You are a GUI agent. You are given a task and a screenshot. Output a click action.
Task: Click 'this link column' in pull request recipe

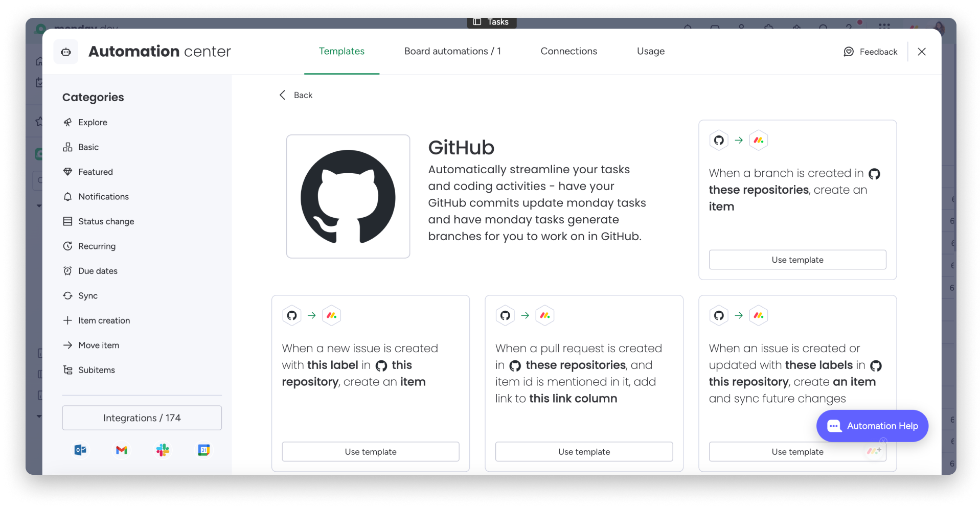pos(573,399)
